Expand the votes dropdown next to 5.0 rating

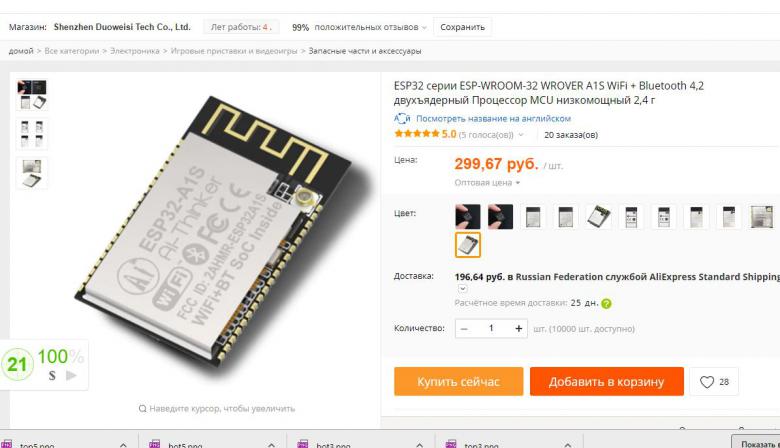[521, 135]
